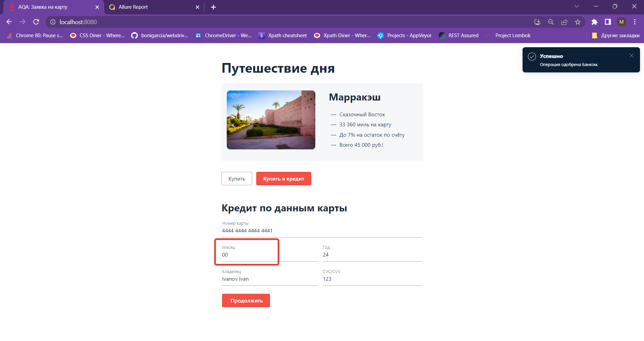644x341 pixels.
Task: Open the Chrome three-dot menu
Action: (635, 22)
